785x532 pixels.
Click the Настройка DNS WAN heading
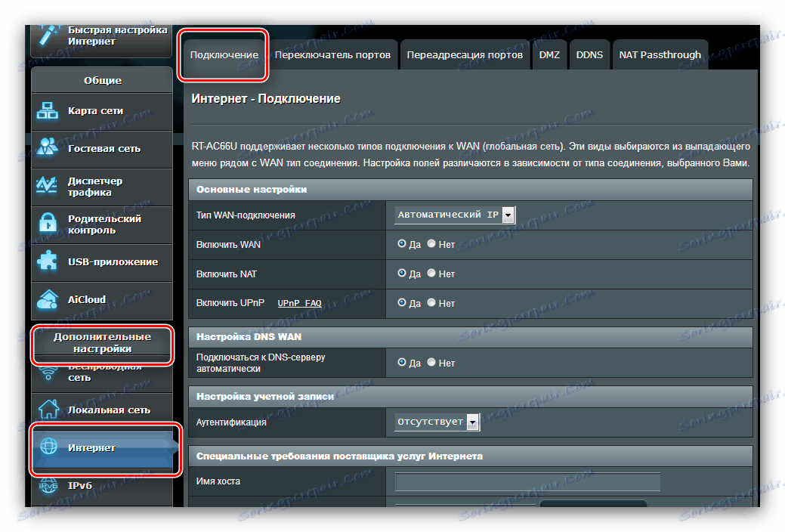(249, 336)
